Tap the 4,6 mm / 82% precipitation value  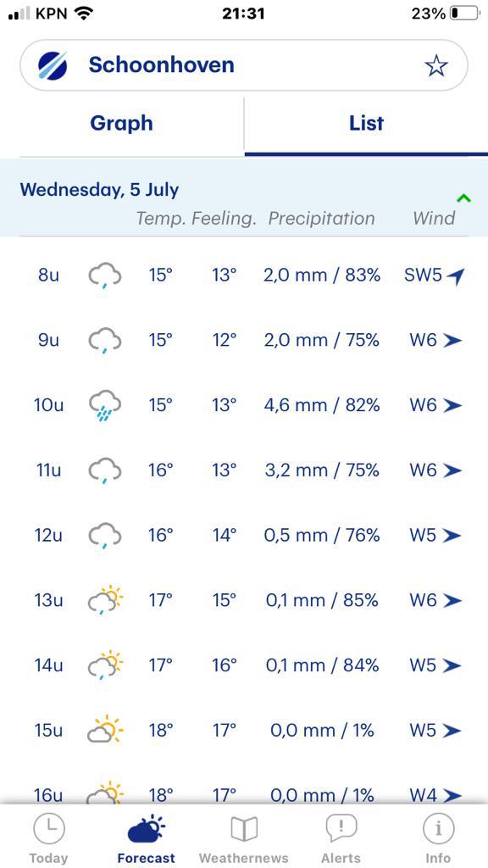coord(322,406)
